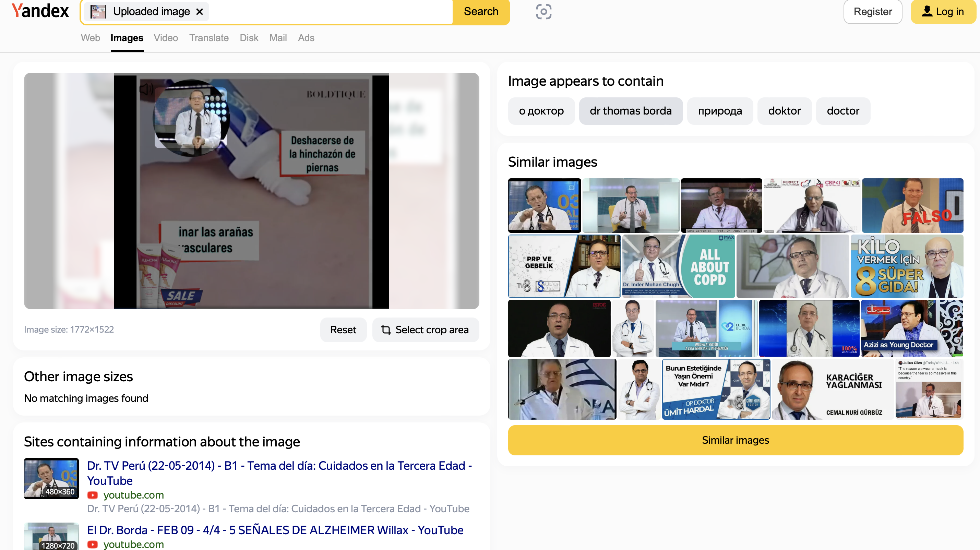The width and height of the screenshot is (980, 550).
Task: Open the Ads tab
Action: 306,38
